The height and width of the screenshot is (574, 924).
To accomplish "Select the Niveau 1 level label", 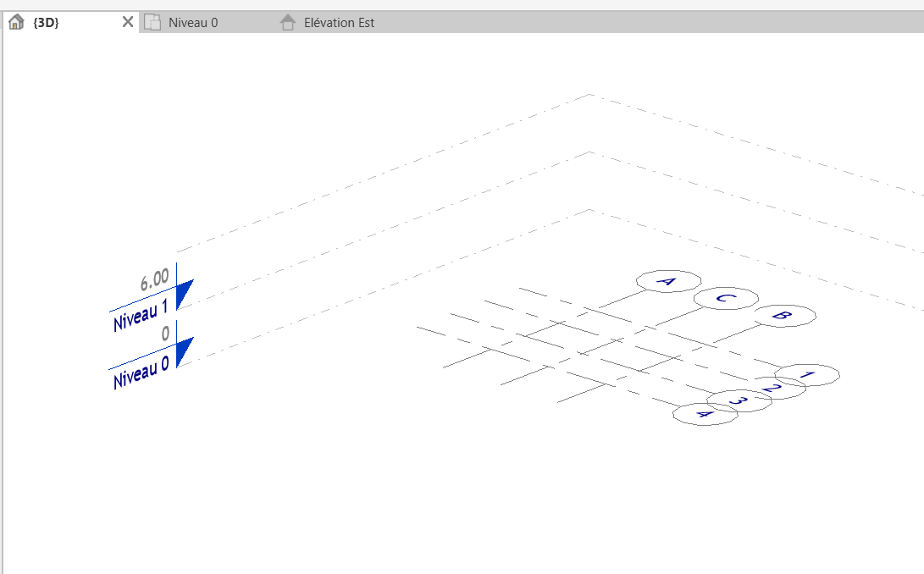I will (141, 315).
